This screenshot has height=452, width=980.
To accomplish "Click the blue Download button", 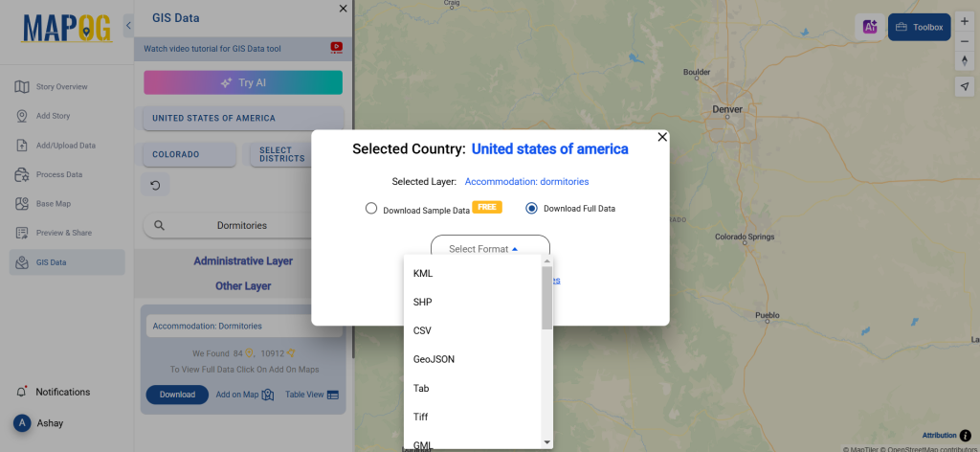I will [177, 395].
